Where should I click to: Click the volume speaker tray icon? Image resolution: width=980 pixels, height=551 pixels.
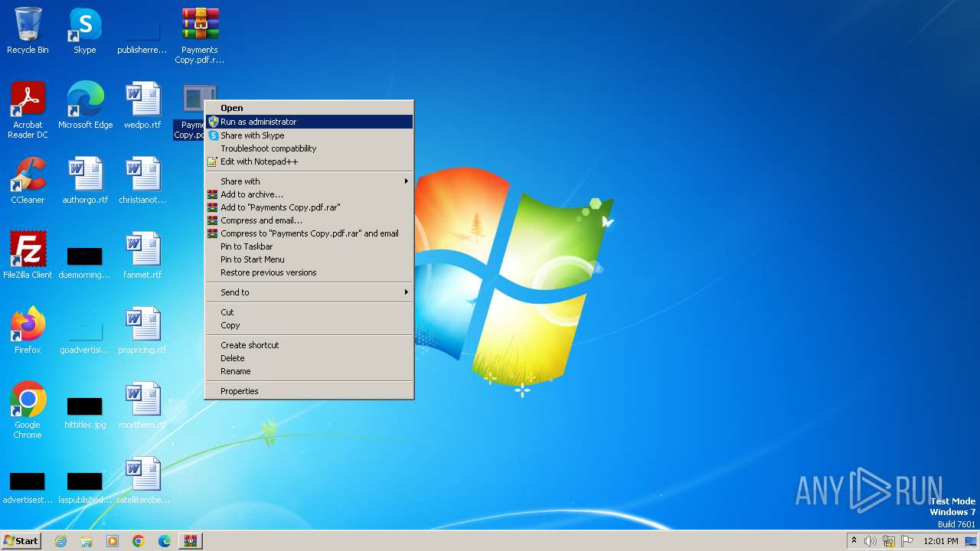tap(871, 541)
